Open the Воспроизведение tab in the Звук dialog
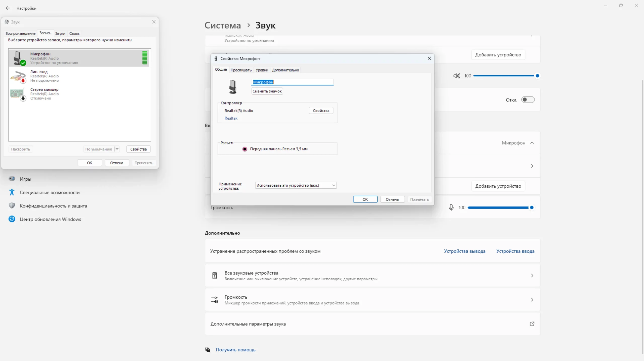This screenshot has height=361, width=644. (20, 33)
